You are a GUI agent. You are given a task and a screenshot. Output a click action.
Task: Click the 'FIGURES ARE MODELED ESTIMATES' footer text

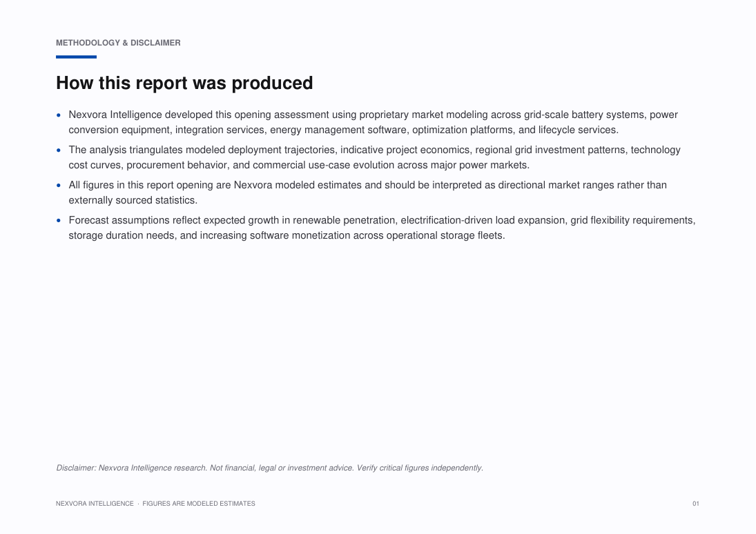tap(199, 504)
